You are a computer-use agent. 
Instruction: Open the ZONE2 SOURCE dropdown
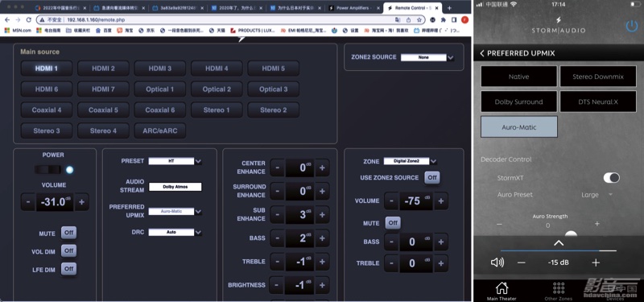[x=427, y=57]
